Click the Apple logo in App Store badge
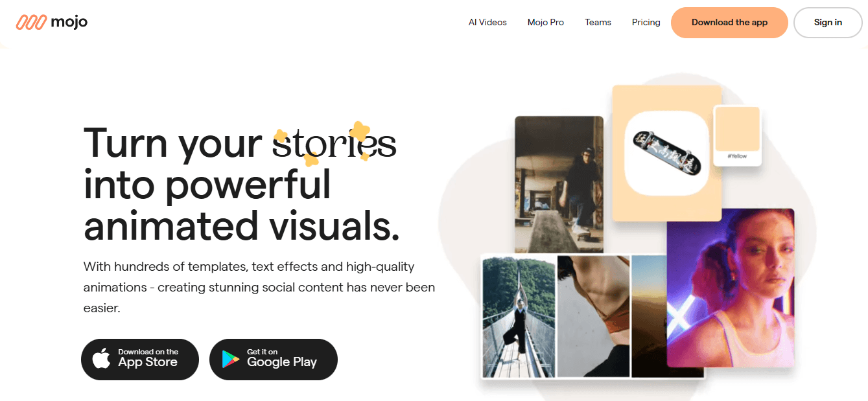The image size is (868, 401). point(101,359)
